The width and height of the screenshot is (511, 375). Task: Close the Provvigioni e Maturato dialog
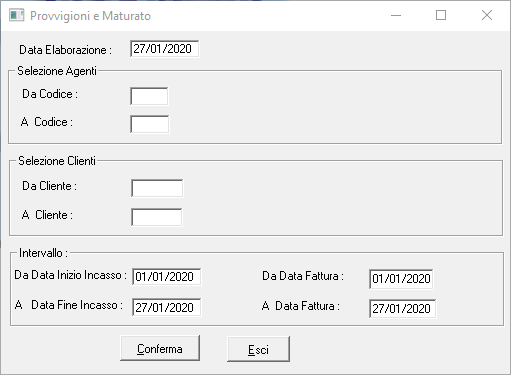click(487, 15)
